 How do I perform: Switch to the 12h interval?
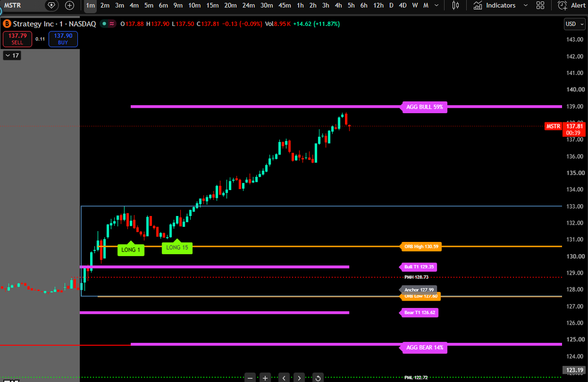click(378, 5)
